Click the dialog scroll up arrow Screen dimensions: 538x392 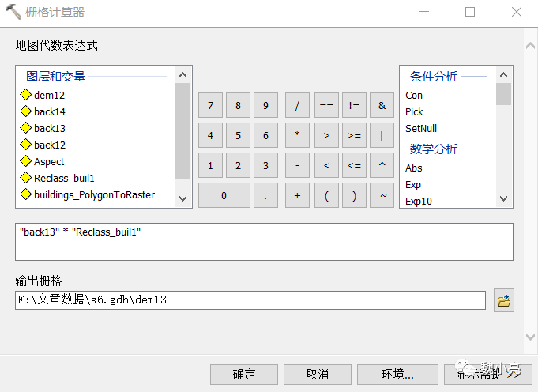click(530, 45)
